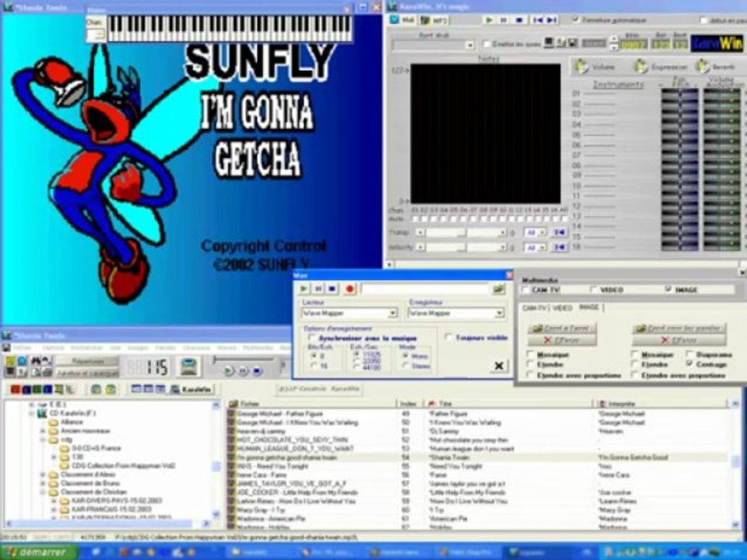Open the Lecteur Wave Mapper dropdown
This screenshot has width=747, height=560.
(393, 313)
